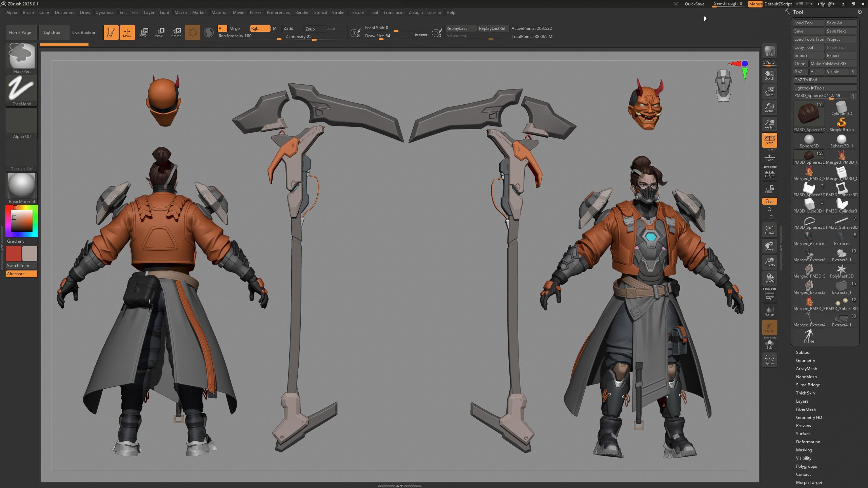Activate the Scale tool on top shelf
The width and height of the screenshot is (868, 488).
coord(159,32)
